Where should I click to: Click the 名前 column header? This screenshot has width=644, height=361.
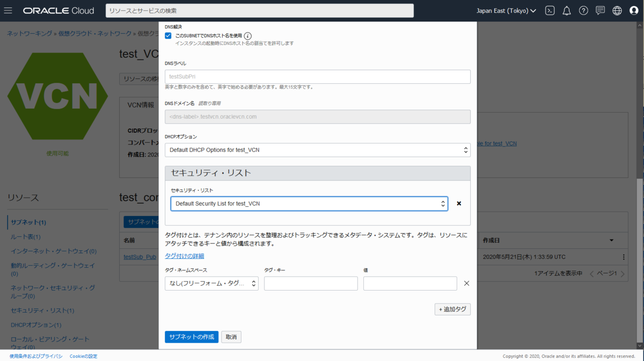click(x=129, y=240)
